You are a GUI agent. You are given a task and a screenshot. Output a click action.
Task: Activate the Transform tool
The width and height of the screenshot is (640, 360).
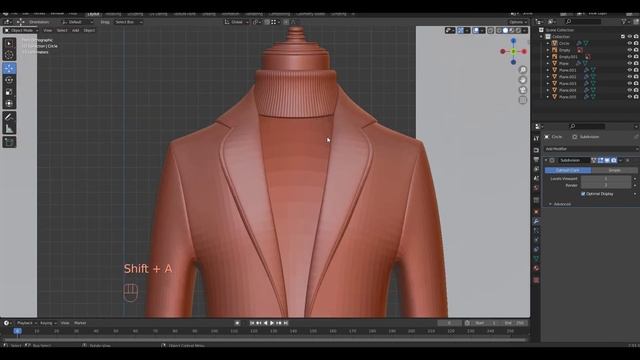point(9,104)
